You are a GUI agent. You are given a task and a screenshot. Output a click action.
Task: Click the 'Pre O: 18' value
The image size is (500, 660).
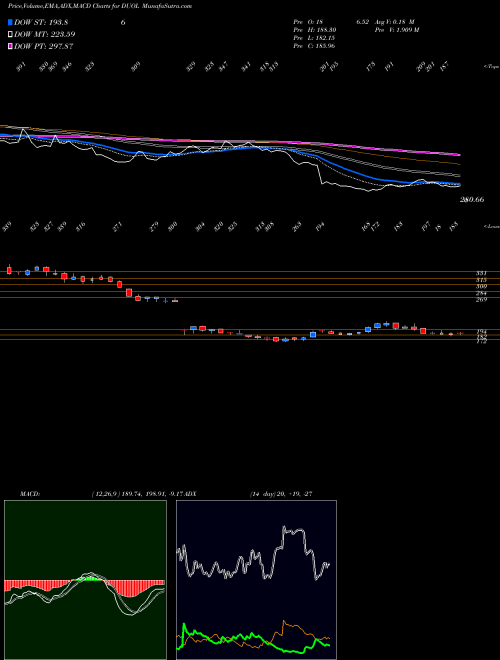tap(308, 22)
